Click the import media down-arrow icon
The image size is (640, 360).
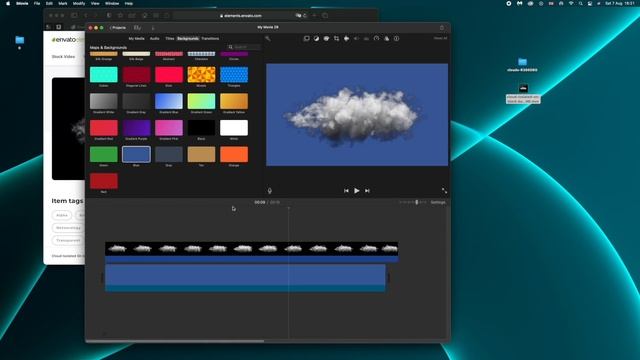[x=153, y=28]
